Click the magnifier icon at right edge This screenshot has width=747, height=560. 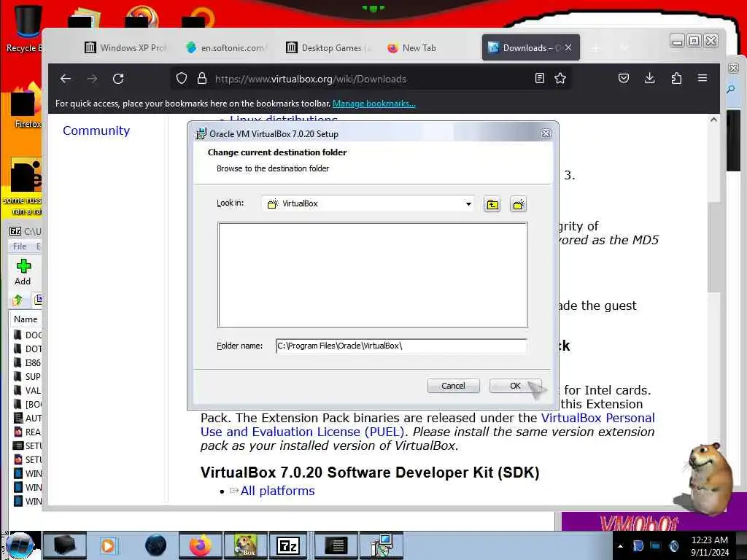click(731, 90)
